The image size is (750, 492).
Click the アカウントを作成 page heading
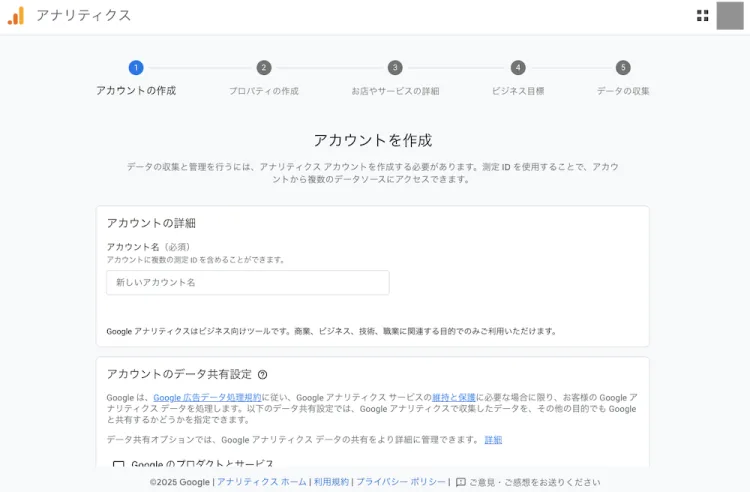pos(373,140)
